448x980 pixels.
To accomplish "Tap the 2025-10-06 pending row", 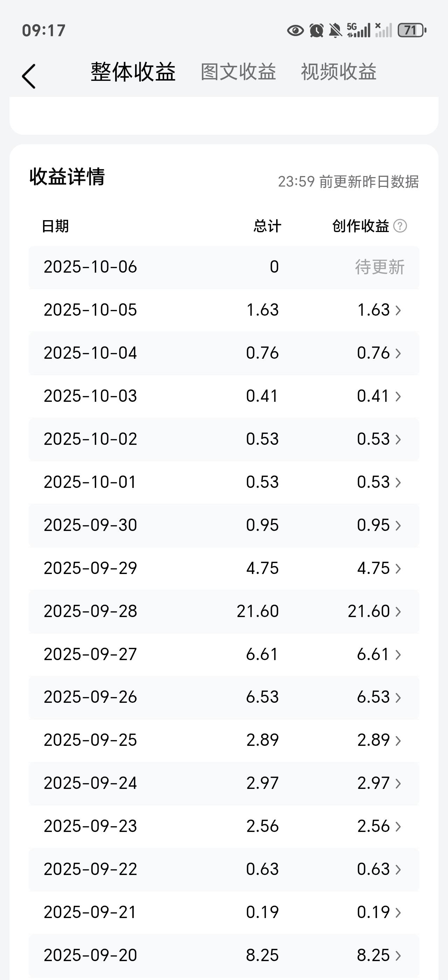I will 224,267.
